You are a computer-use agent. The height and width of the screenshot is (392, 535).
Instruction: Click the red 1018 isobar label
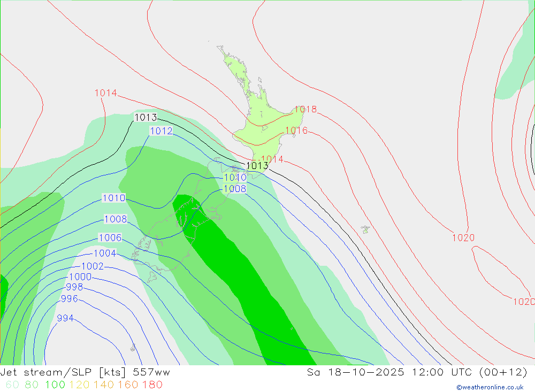coord(305,109)
